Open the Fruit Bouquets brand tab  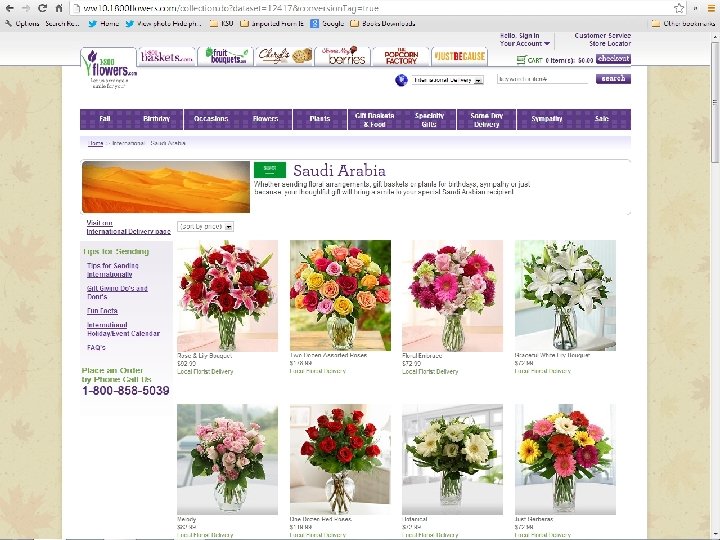pos(226,56)
